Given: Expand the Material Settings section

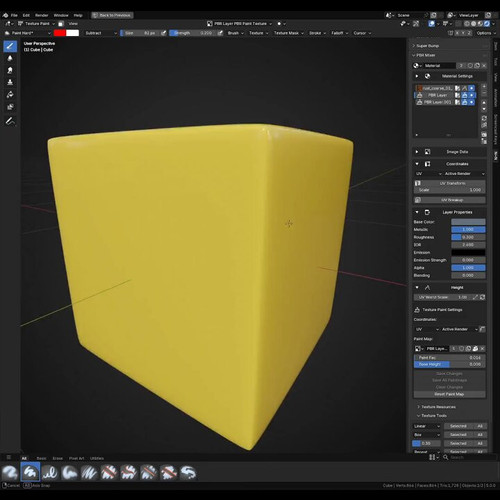Looking at the screenshot, I should pos(417,76).
